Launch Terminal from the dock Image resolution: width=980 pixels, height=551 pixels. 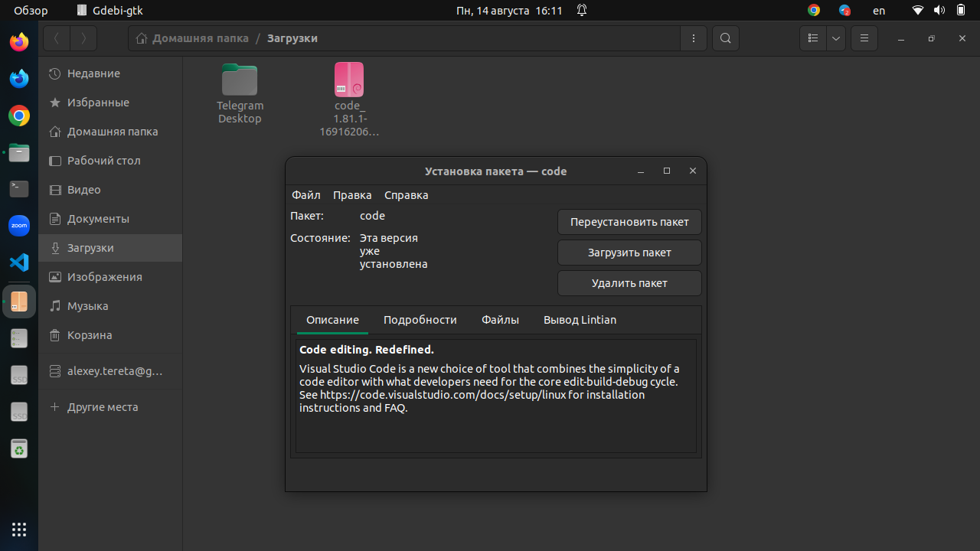[19, 189]
